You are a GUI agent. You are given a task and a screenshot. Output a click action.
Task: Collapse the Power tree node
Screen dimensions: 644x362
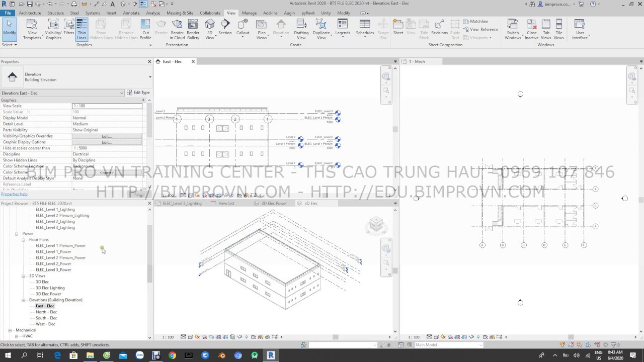[x=17, y=234]
